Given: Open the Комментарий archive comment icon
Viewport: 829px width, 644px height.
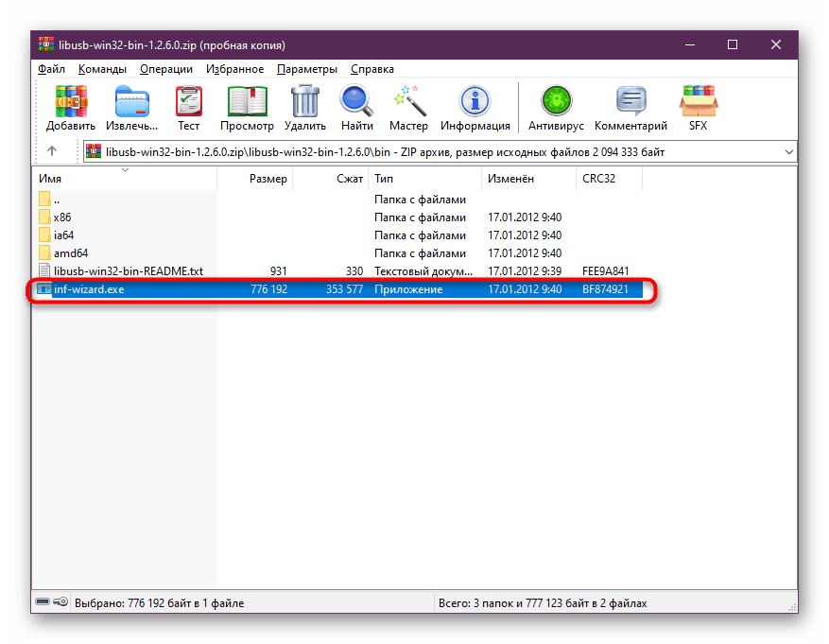Looking at the screenshot, I should [x=630, y=101].
